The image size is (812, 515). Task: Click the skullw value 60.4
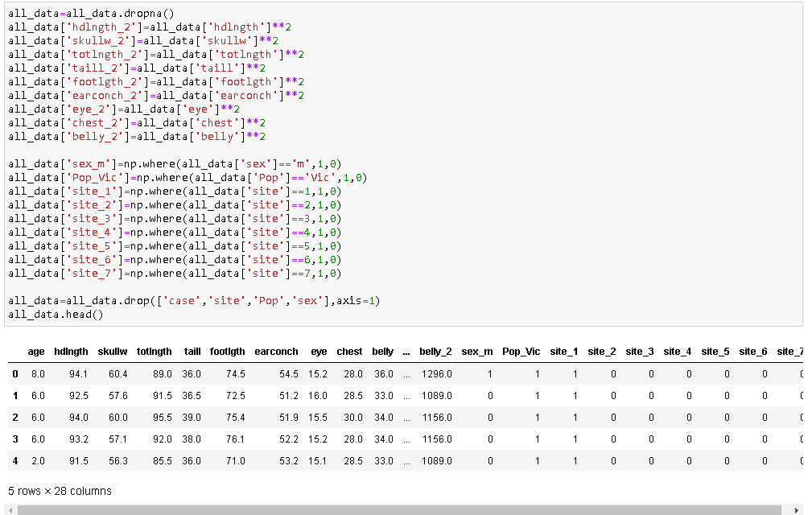point(118,373)
